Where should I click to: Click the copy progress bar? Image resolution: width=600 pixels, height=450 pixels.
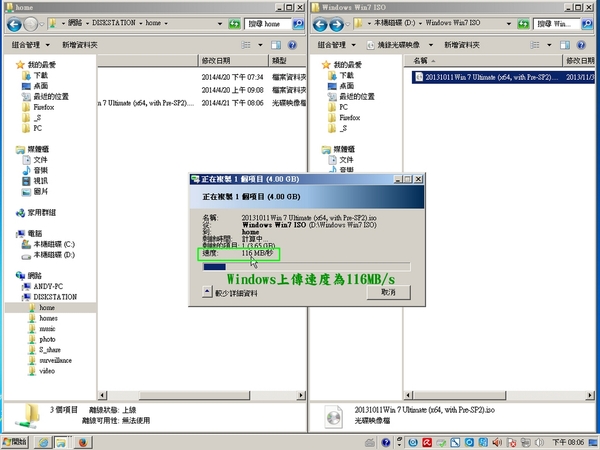pos(307,267)
